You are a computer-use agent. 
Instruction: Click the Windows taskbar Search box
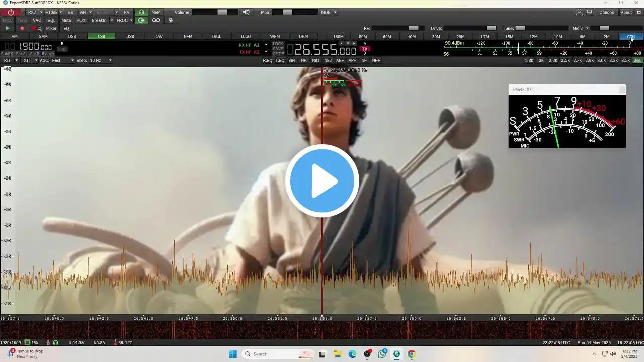[278, 354]
